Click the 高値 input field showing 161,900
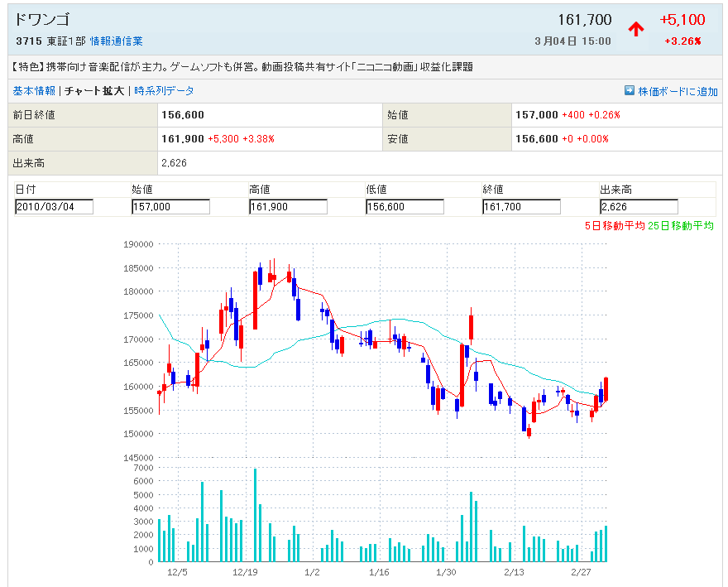The image size is (728, 587). (288, 207)
